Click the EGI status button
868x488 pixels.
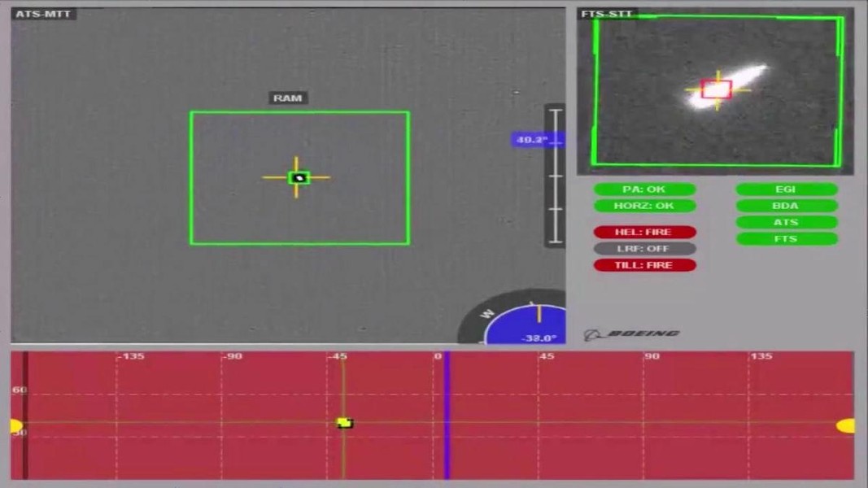(x=786, y=190)
